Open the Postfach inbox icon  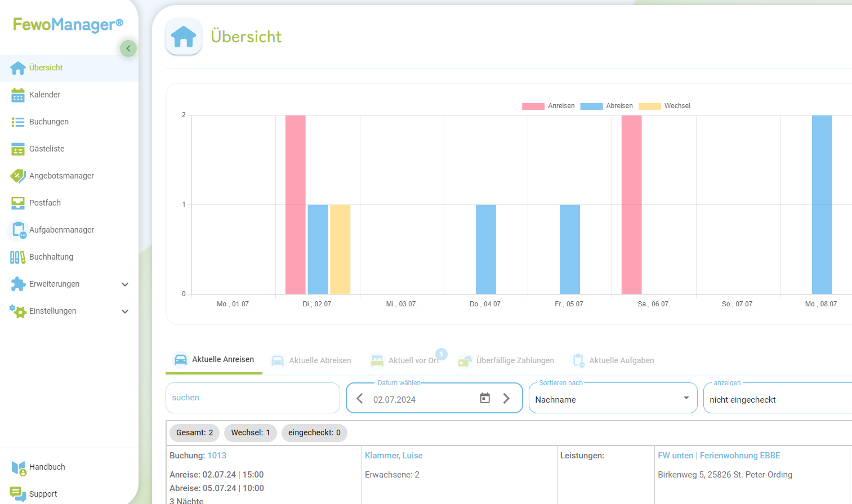point(18,203)
